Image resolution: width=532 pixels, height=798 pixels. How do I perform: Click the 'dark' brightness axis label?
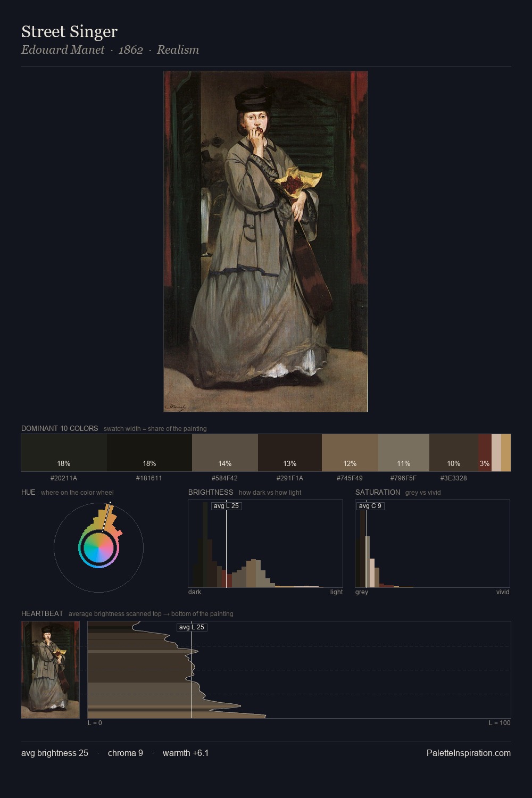pyautogui.click(x=195, y=592)
